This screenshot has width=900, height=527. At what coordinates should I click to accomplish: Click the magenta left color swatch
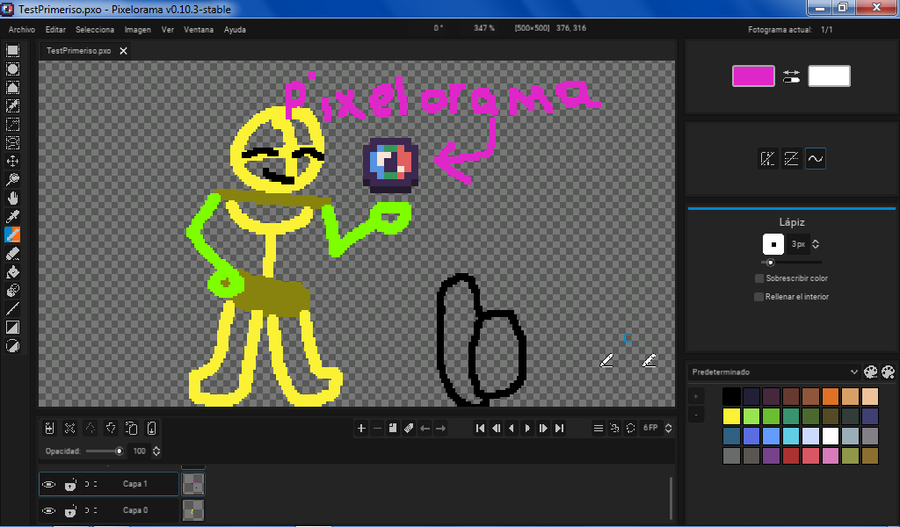pyautogui.click(x=753, y=76)
